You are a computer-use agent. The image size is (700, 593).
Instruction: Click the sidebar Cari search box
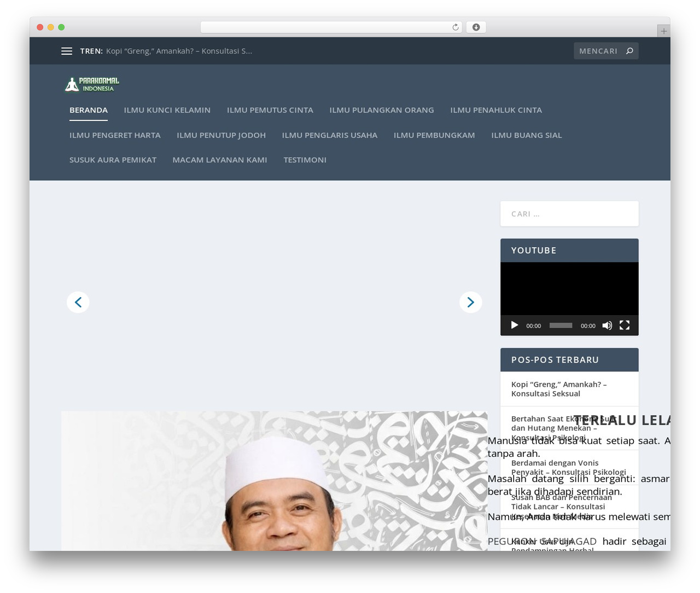click(569, 214)
